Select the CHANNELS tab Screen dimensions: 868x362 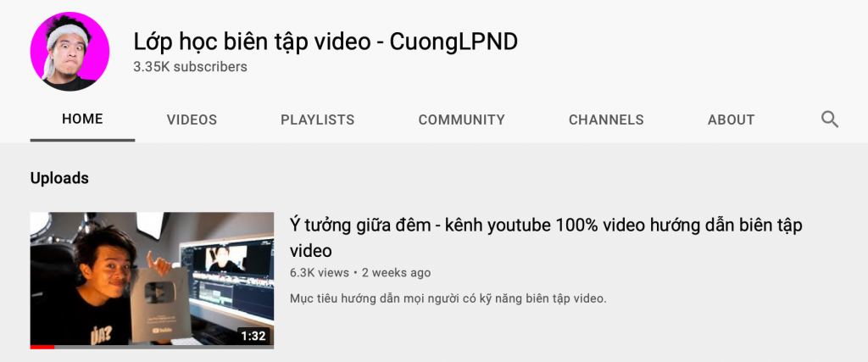(x=606, y=120)
